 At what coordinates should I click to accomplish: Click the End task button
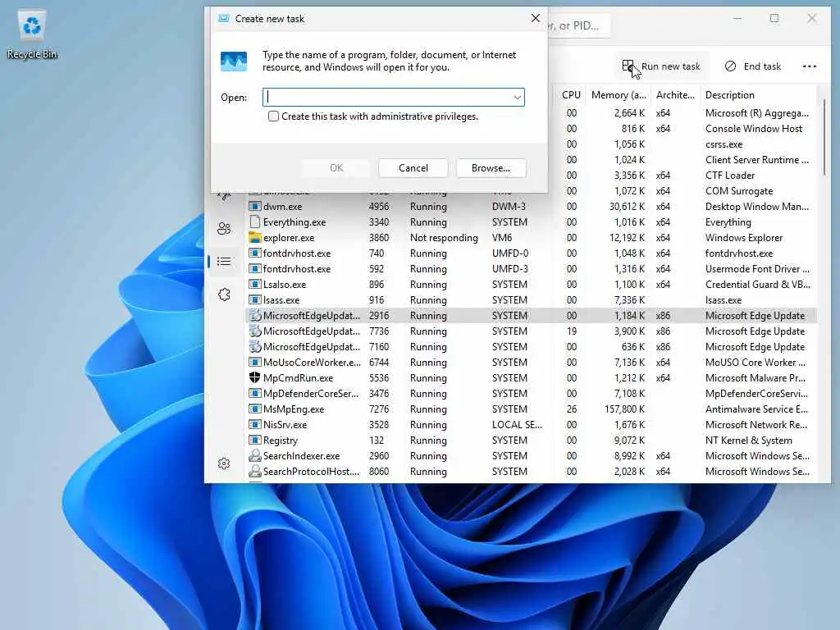[752, 66]
